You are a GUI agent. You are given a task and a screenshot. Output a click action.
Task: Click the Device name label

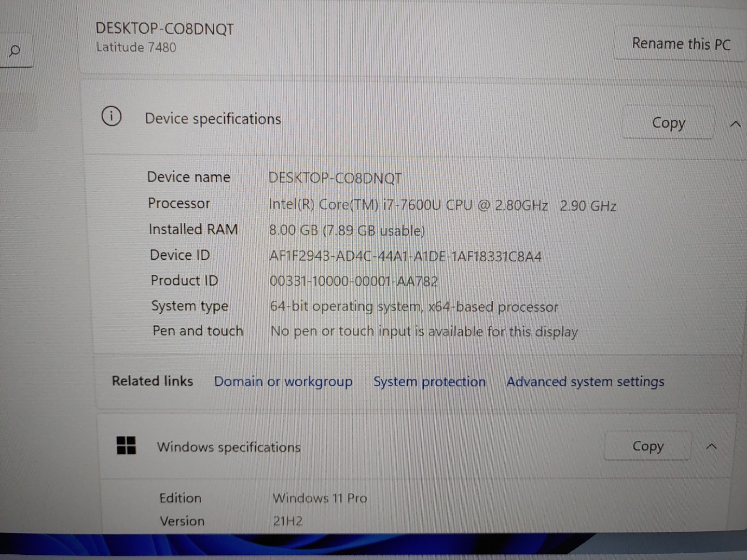189,177
